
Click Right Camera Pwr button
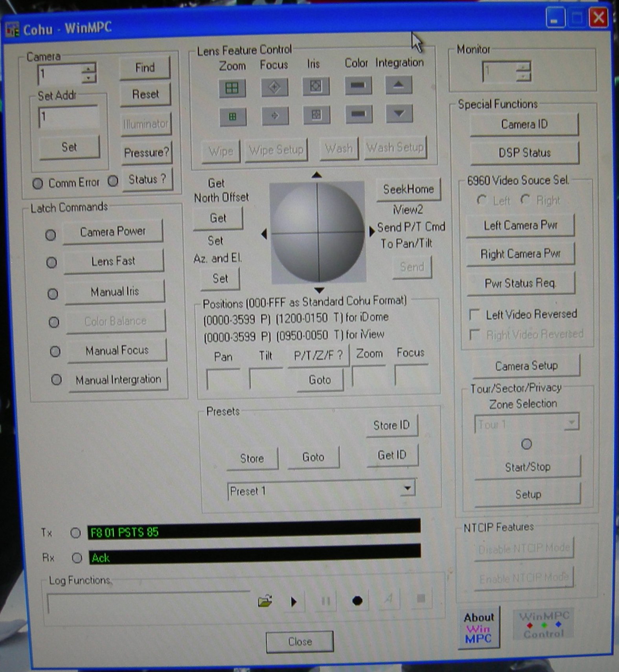click(x=521, y=254)
